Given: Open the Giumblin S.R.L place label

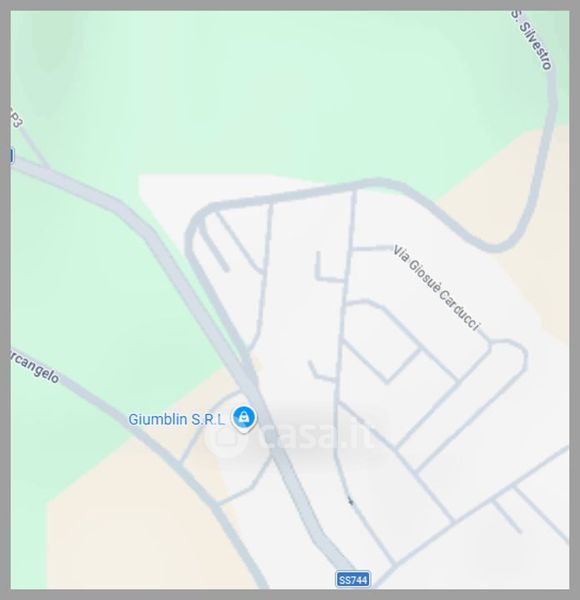Looking at the screenshot, I should [177, 419].
